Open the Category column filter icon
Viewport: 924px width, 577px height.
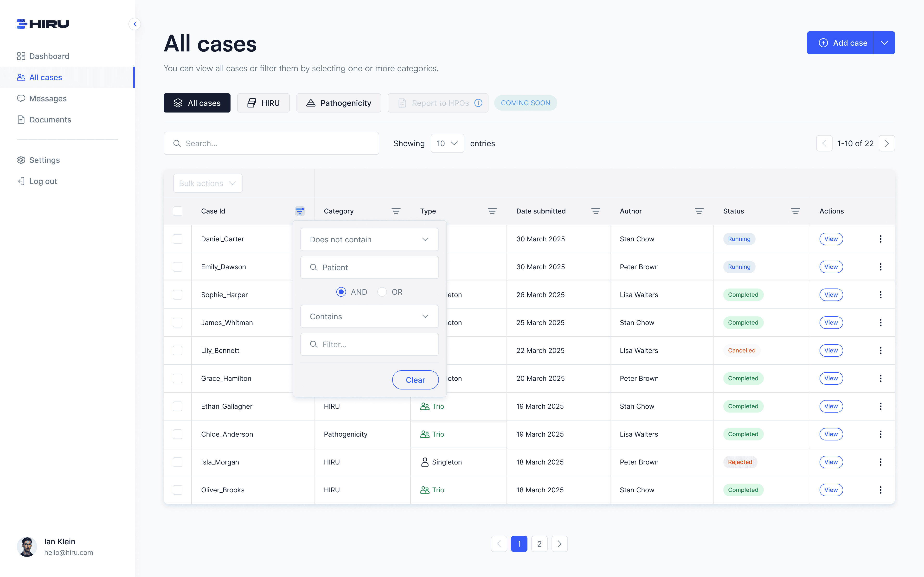pos(396,211)
